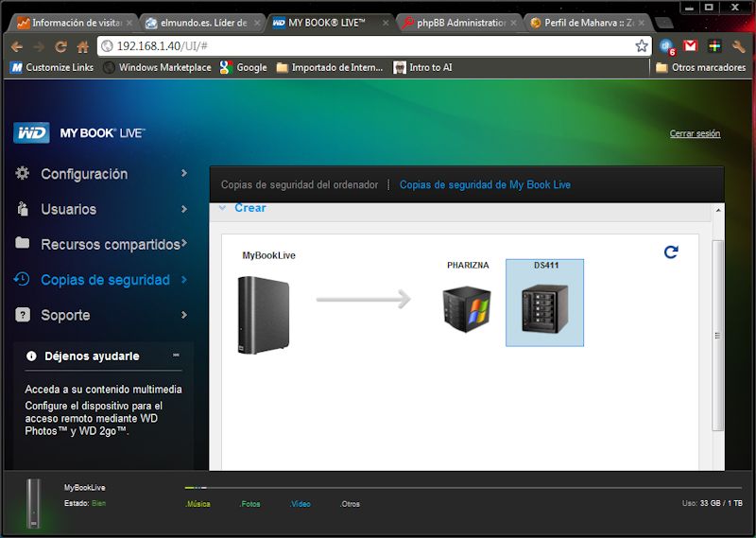The height and width of the screenshot is (538, 756).
Task: Click the Copias de seguridad clock icon
Action: pos(21,279)
